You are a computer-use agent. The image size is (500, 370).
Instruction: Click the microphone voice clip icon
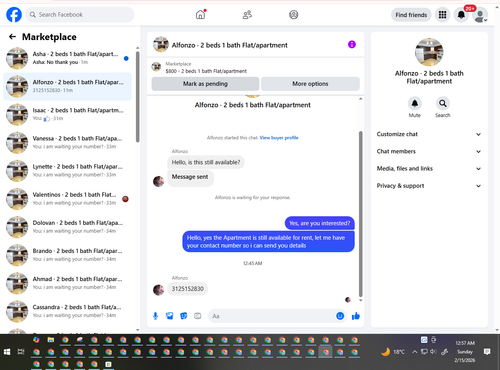[x=155, y=316]
